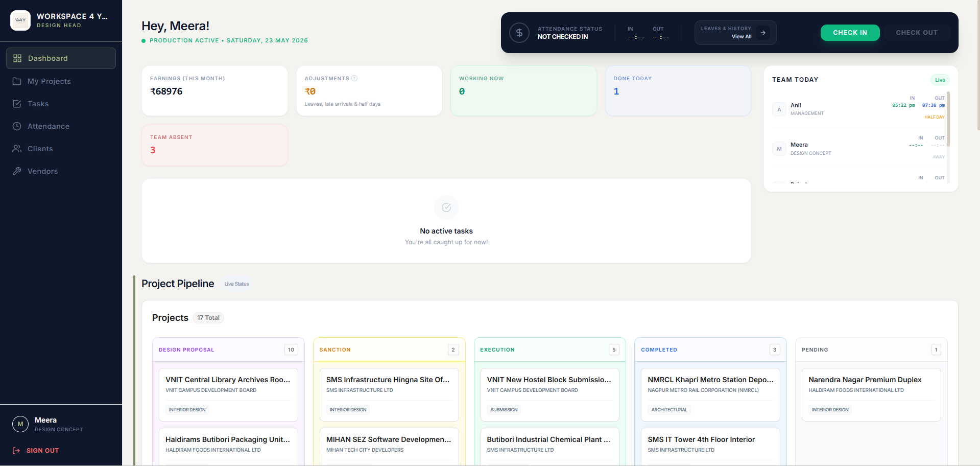Viewport: 980px width, 466px height.
Task: Click the Team Absent card
Action: coord(214,145)
